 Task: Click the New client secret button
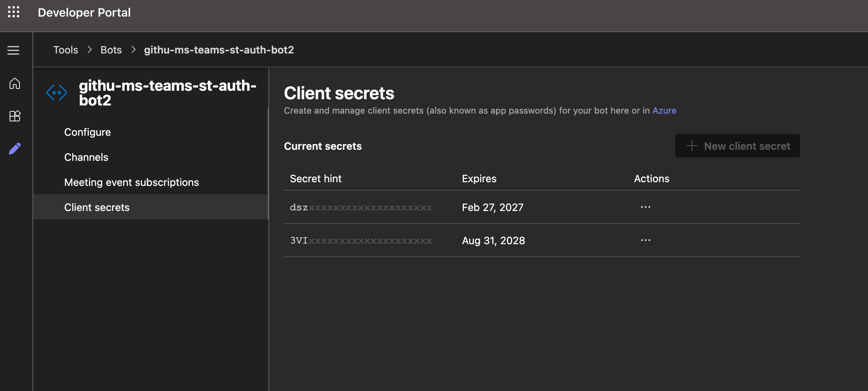coord(737,146)
